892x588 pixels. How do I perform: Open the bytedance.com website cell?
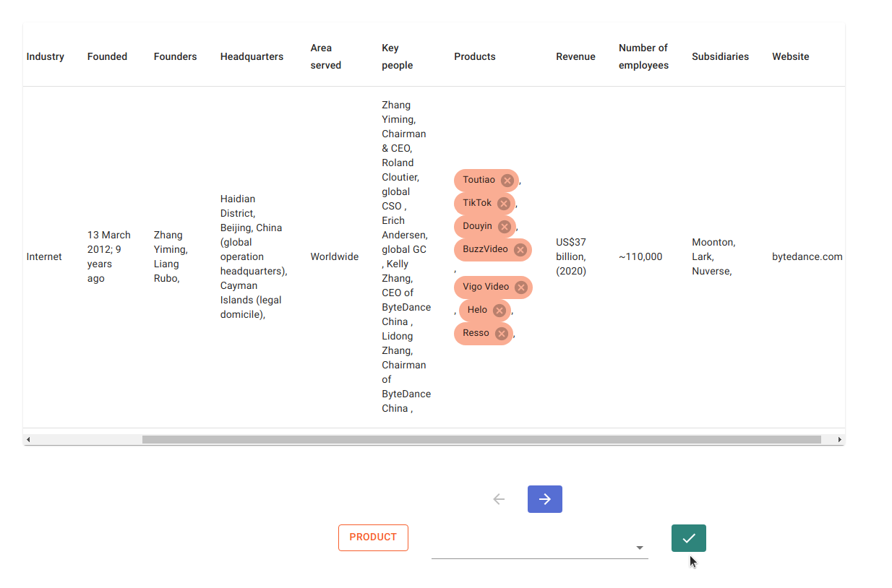(x=807, y=256)
